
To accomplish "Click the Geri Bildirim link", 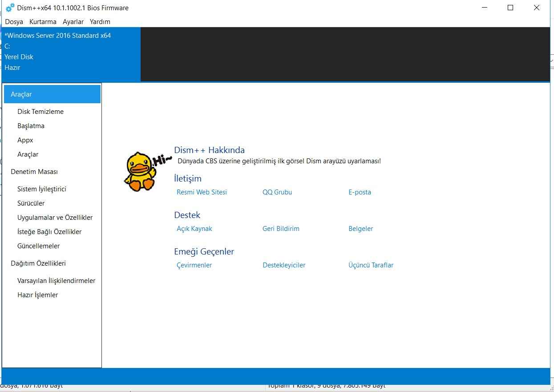I will pyautogui.click(x=281, y=229).
